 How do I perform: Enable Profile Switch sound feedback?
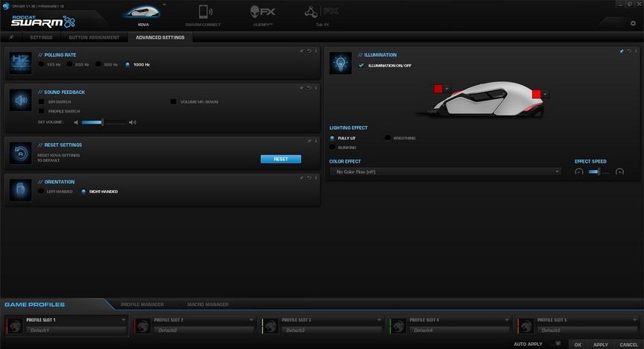pos(41,111)
